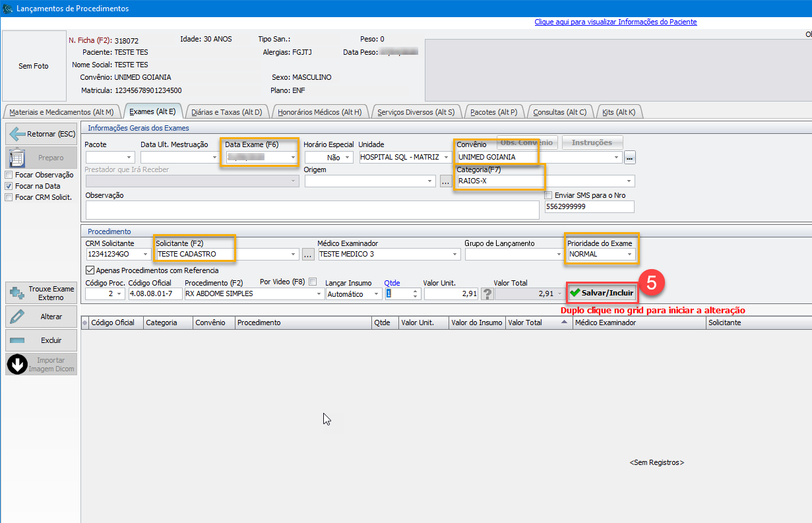Open the Prioridade do Exame dropdown
812x523 pixels.
(x=629, y=254)
